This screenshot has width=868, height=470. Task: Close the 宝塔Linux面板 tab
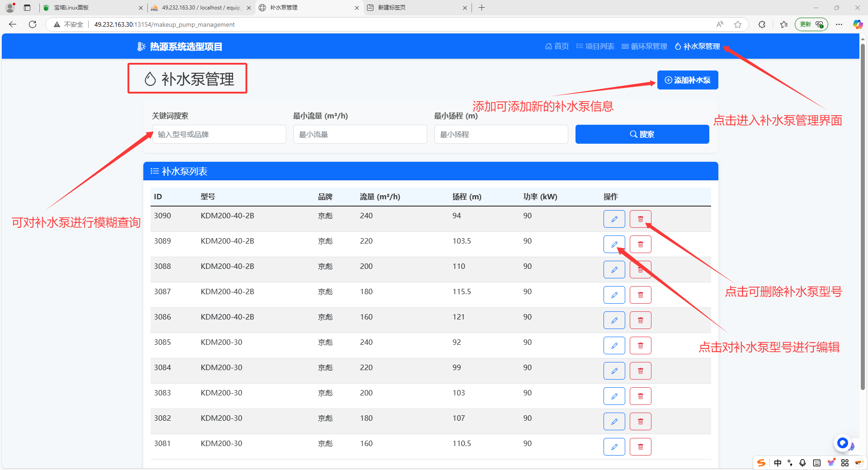coord(141,8)
